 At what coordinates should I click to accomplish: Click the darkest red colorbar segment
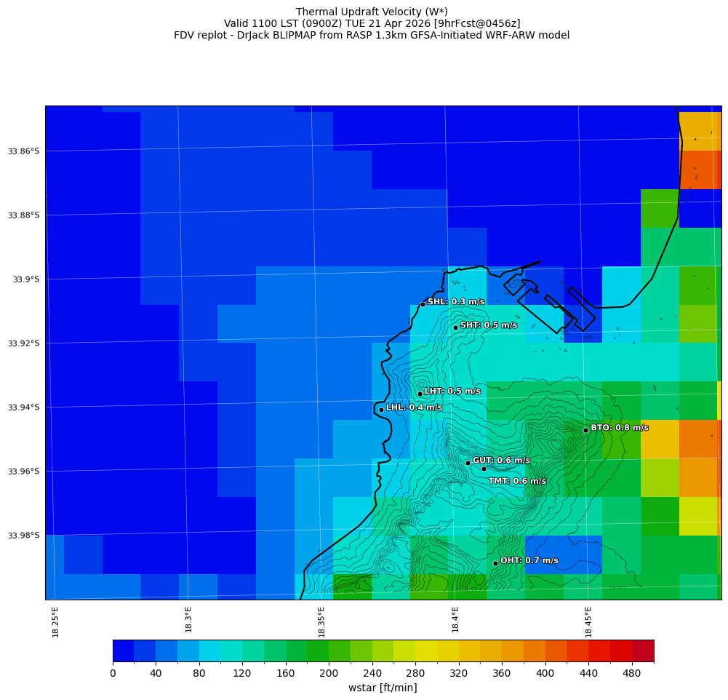(643, 651)
